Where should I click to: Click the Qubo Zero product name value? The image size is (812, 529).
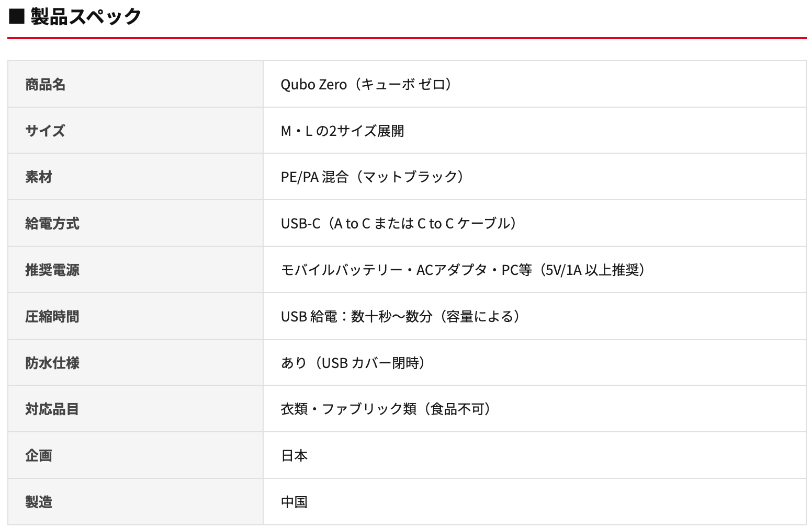(x=367, y=84)
